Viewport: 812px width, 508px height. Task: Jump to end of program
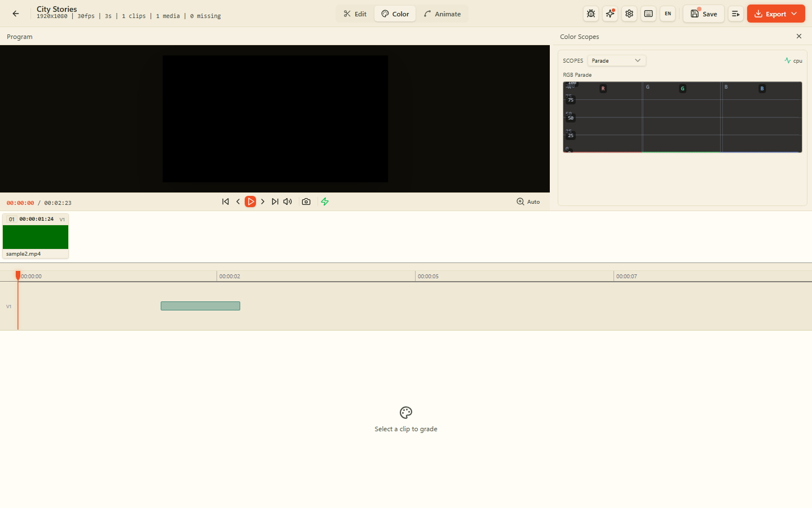point(275,202)
